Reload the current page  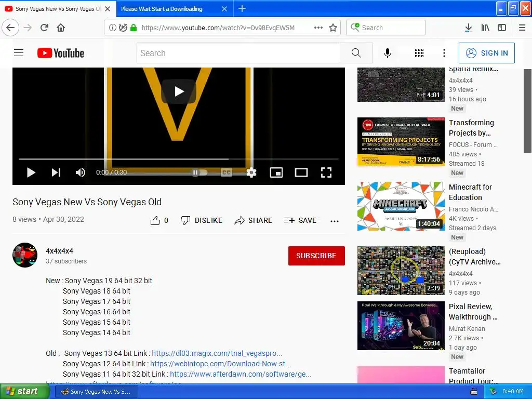[x=44, y=28]
